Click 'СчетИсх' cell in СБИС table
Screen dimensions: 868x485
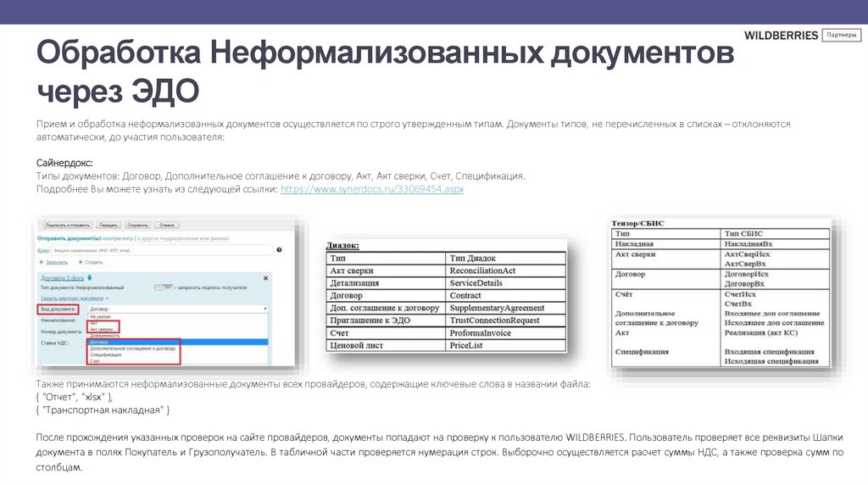tap(739, 294)
